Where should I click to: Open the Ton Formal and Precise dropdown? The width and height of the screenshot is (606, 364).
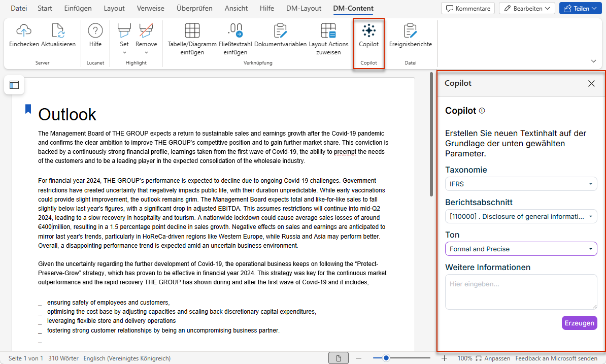[x=521, y=249]
